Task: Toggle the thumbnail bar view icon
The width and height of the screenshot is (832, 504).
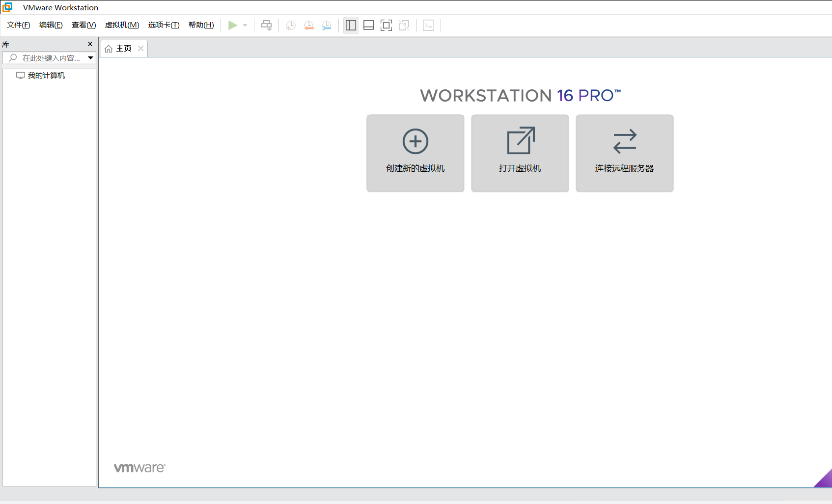Action: (x=369, y=25)
